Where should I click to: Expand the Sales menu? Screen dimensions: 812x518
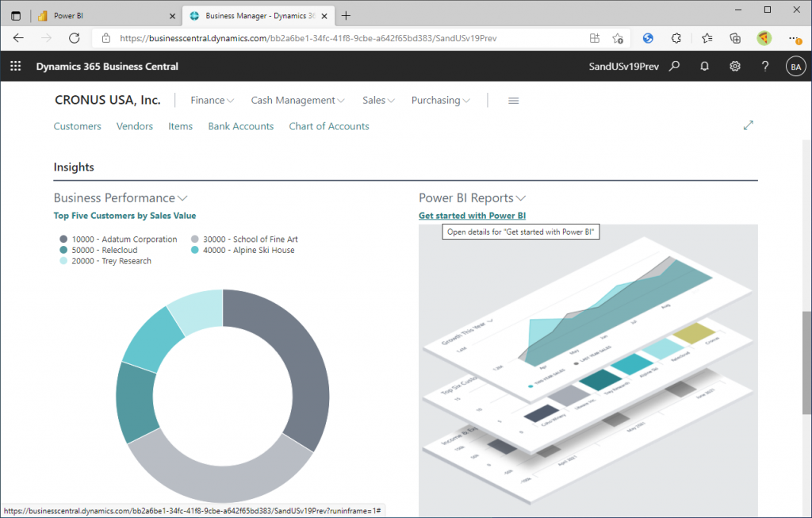[x=378, y=101]
